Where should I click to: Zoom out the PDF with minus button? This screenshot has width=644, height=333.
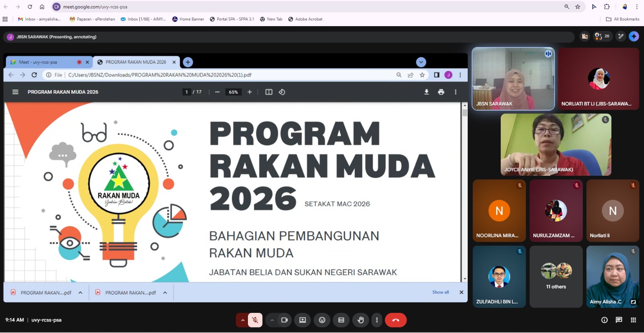tap(217, 92)
